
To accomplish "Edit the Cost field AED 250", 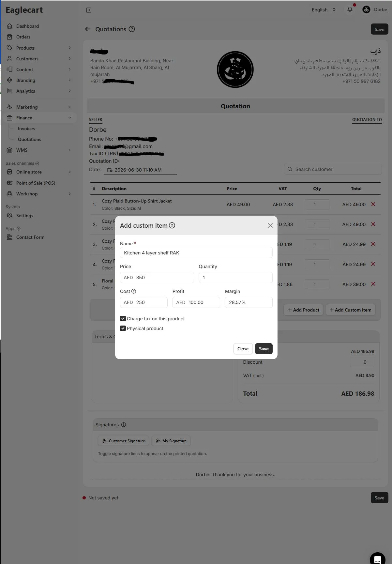I will tap(144, 302).
